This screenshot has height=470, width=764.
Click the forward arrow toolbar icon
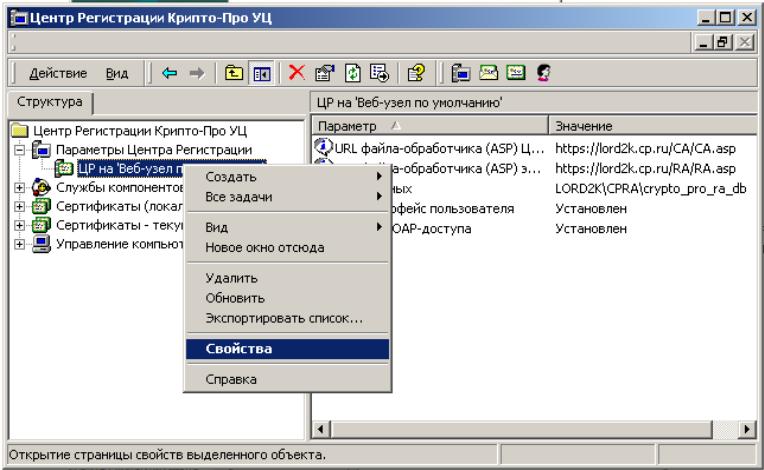click(x=197, y=73)
